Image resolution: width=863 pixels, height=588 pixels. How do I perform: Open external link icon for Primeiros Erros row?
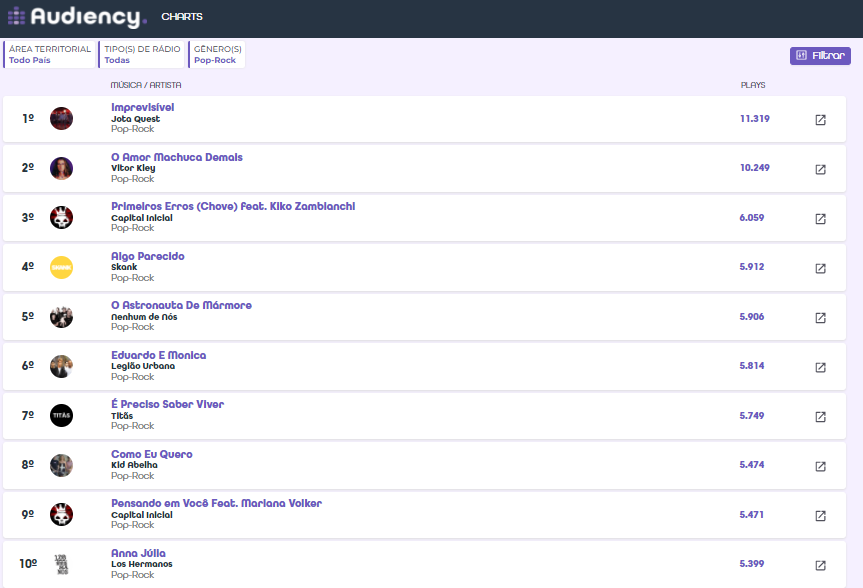[x=820, y=219]
